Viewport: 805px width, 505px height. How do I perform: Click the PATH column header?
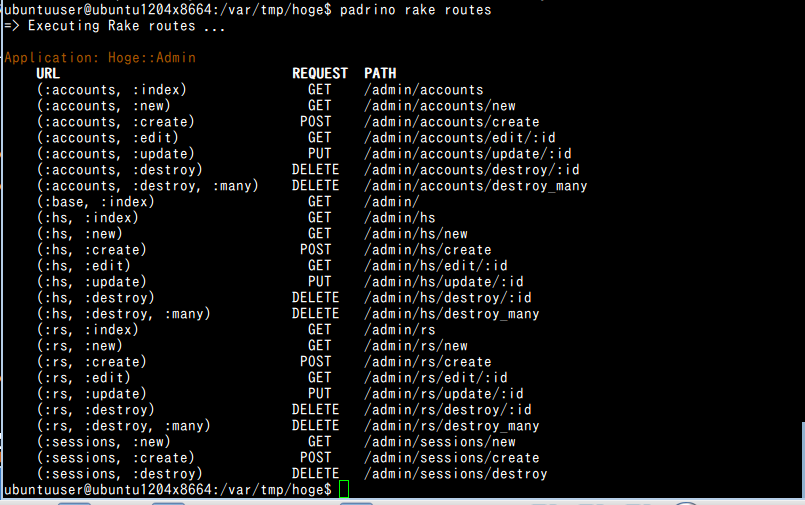pyautogui.click(x=380, y=73)
